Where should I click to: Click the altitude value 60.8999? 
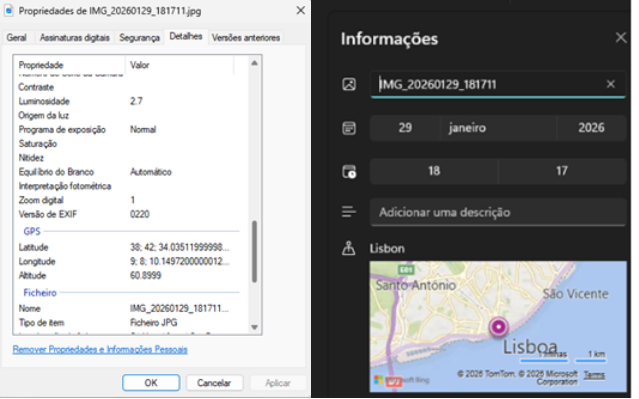145,276
